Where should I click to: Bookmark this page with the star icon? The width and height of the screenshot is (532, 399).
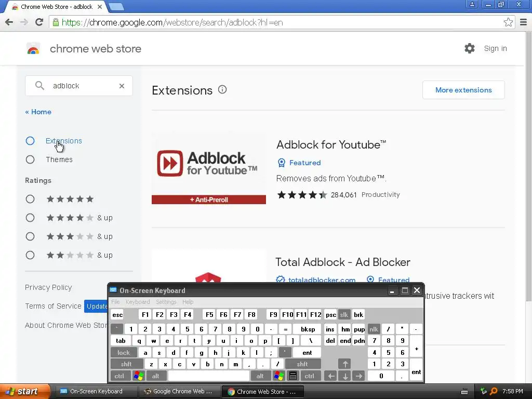coord(508,22)
